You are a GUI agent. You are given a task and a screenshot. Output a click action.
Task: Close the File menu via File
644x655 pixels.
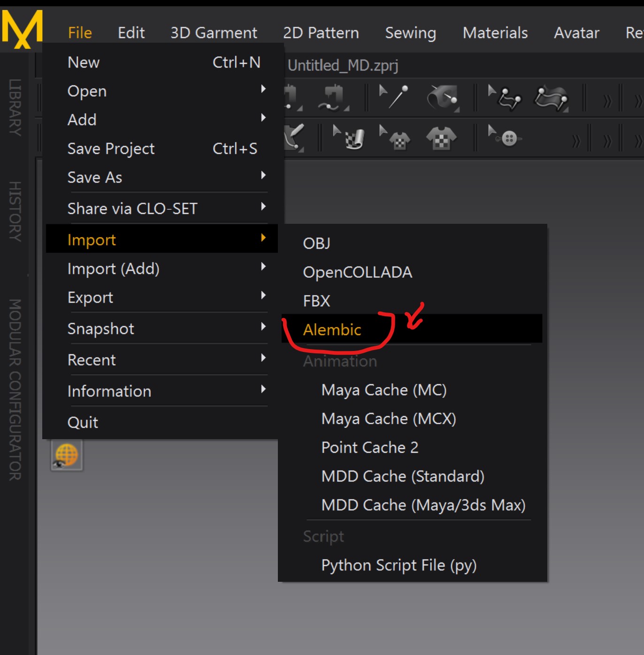(80, 33)
